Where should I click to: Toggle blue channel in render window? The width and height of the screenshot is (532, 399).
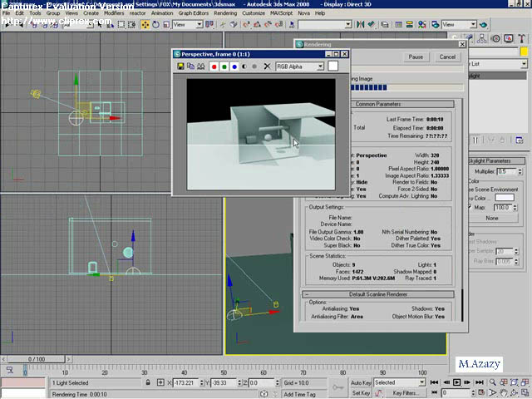click(234, 66)
